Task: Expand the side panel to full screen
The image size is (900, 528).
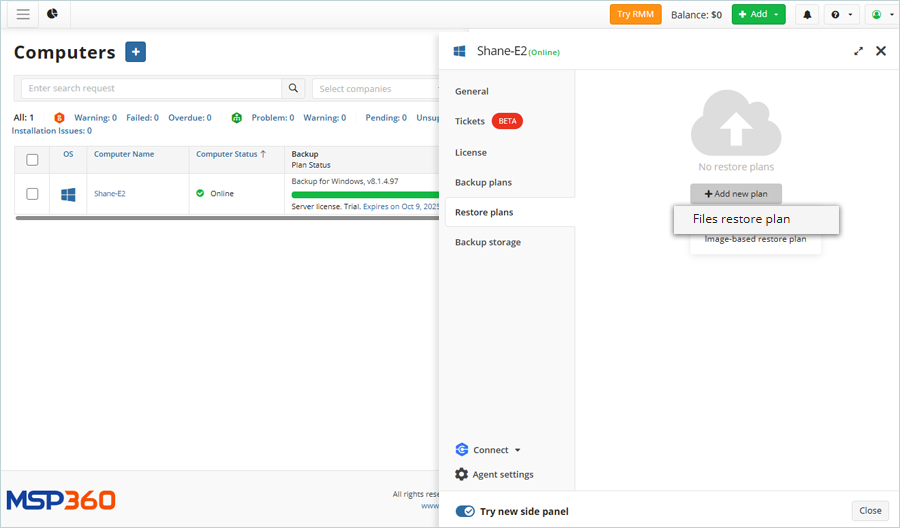Action: coord(858,51)
